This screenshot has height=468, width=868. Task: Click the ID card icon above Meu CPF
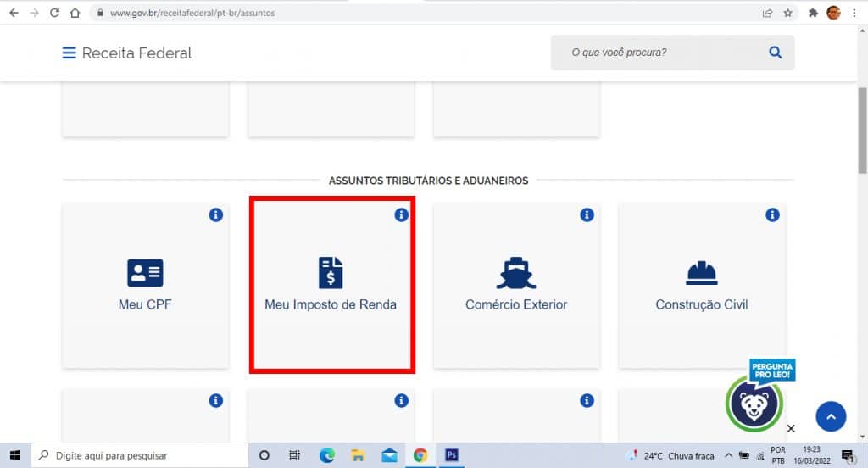coord(145,272)
